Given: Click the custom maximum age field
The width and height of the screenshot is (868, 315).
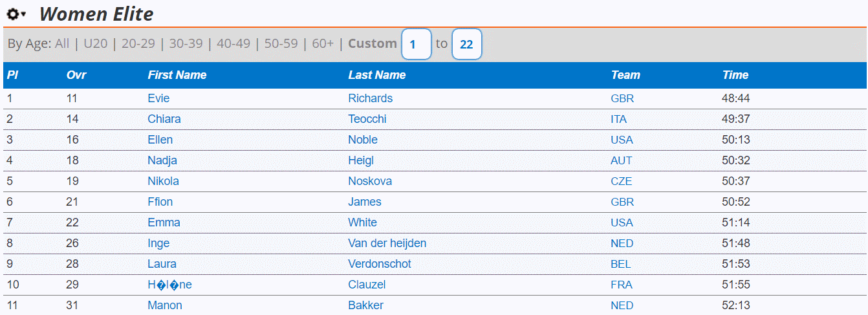Looking at the screenshot, I should (x=466, y=45).
